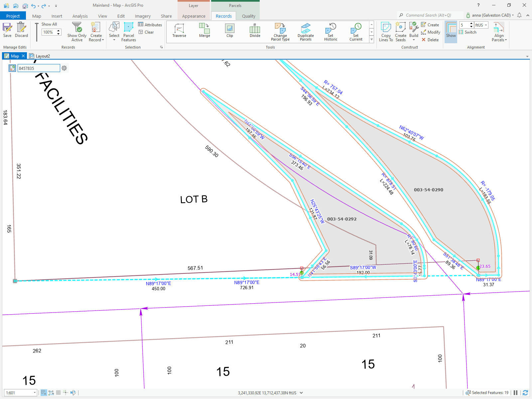Viewport: 532px width, 399px height.
Task: Toggle Show Only Active records filter
Action: click(77, 32)
